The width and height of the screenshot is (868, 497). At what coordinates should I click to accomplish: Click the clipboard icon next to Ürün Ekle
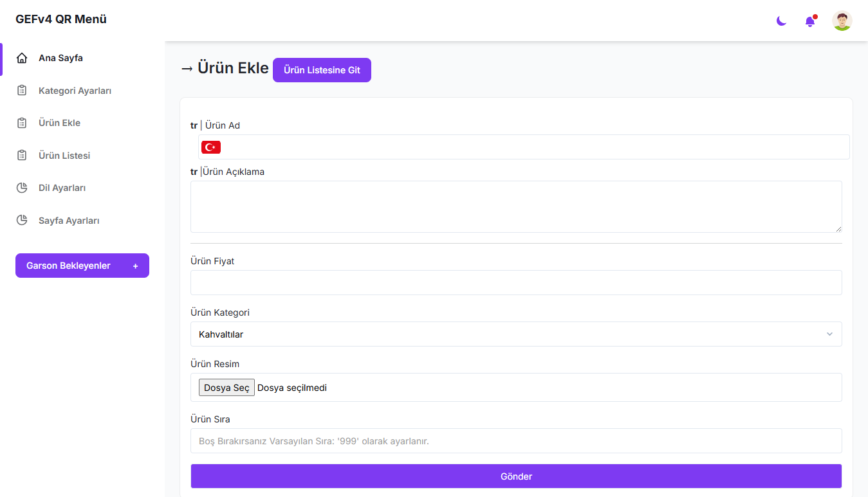click(22, 123)
